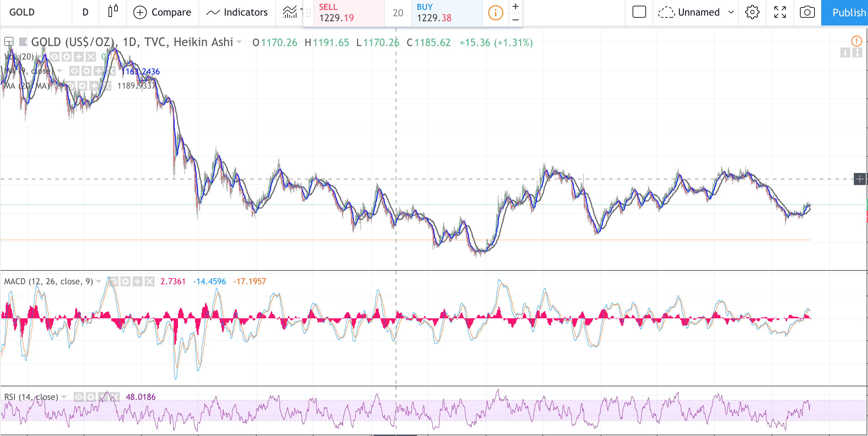
Task: Click the Compare menu item
Action: [x=162, y=12]
